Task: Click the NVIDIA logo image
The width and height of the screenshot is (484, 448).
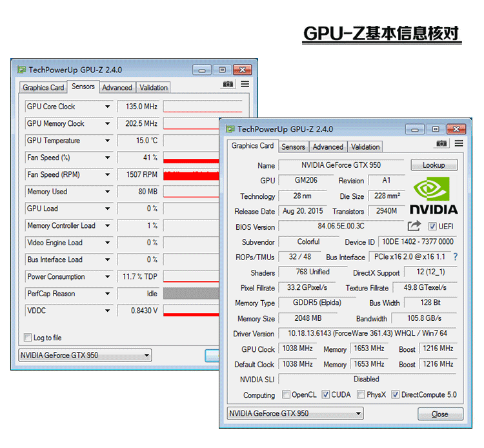Action: pyautogui.click(x=434, y=196)
